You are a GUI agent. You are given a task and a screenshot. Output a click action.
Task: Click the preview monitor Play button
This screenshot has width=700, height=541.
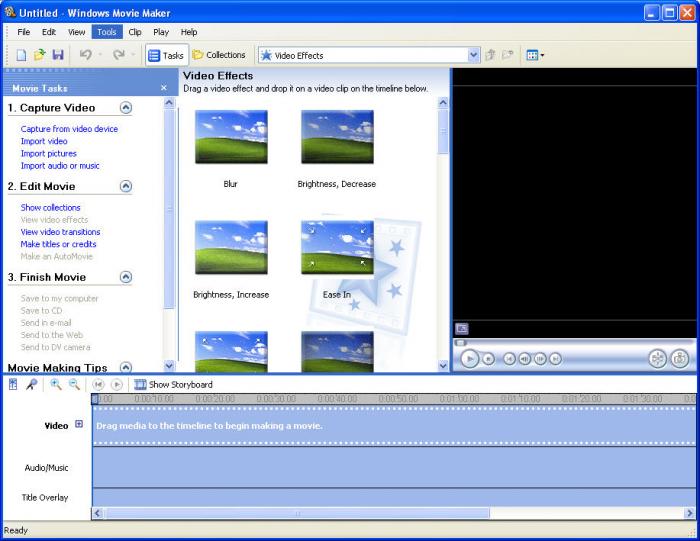click(470, 358)
